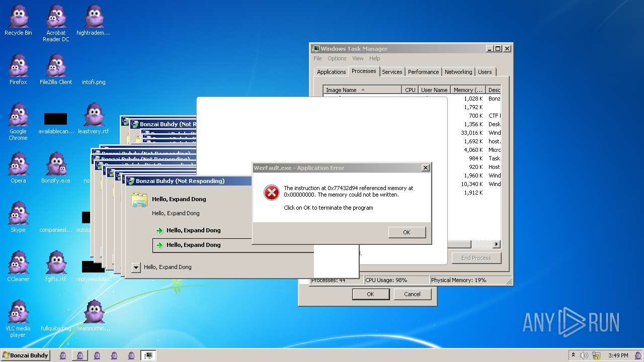Select Bonzify.exe on the desktop
Image resolution: width=644 pixels, height=362 pixels.
pyautogui.click(x=56, y=168)
